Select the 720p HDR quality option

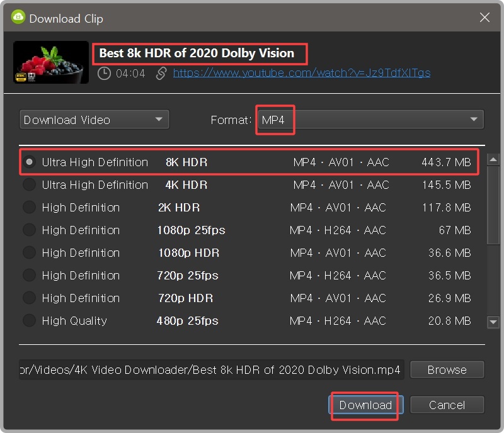[x=29, y=298]
